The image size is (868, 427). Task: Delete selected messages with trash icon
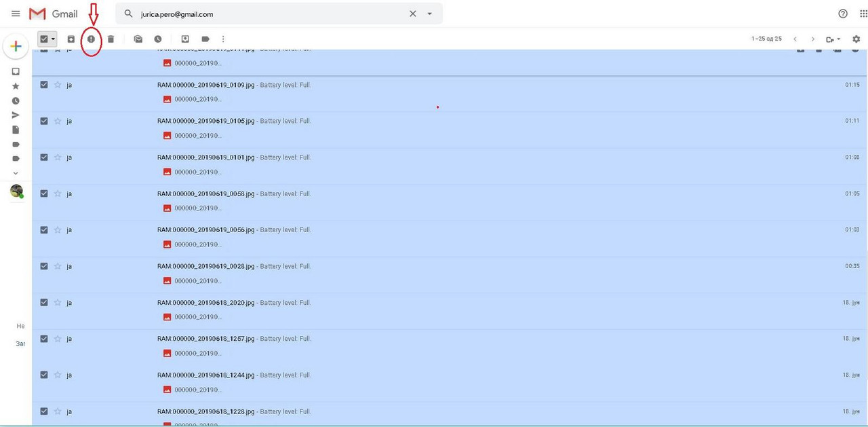pos(111,39)
